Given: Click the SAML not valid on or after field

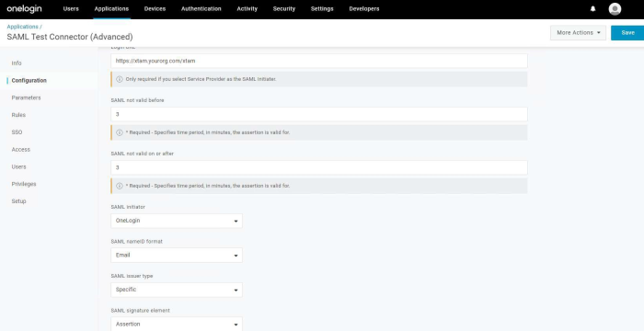Looking at the screenshot, I should [319, 167].
